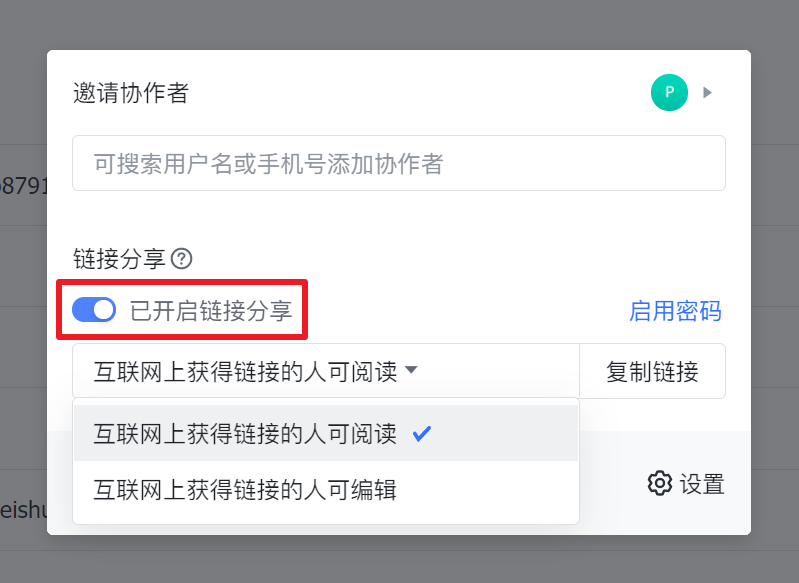Turn off the 已开启链接分享 switch

[x=94, y=310]
